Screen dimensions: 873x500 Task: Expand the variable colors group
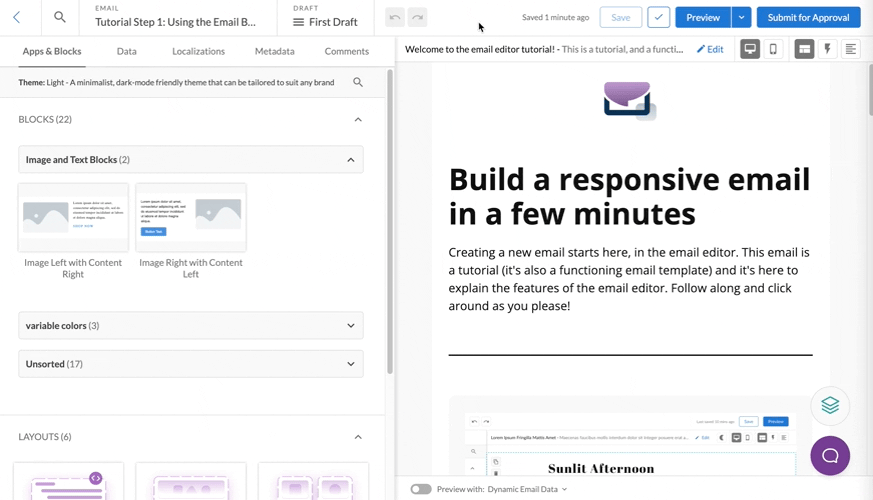191,326
